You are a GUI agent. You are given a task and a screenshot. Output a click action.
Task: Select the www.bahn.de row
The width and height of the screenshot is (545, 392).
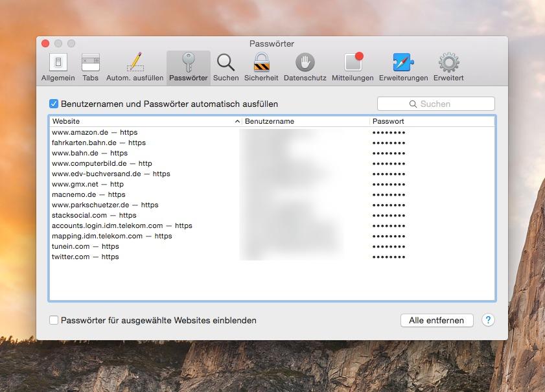(272, 154)
